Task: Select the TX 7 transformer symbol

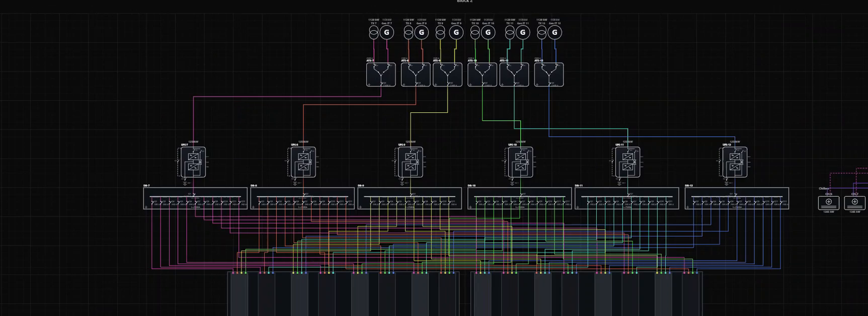Action: tap(374, 33)
